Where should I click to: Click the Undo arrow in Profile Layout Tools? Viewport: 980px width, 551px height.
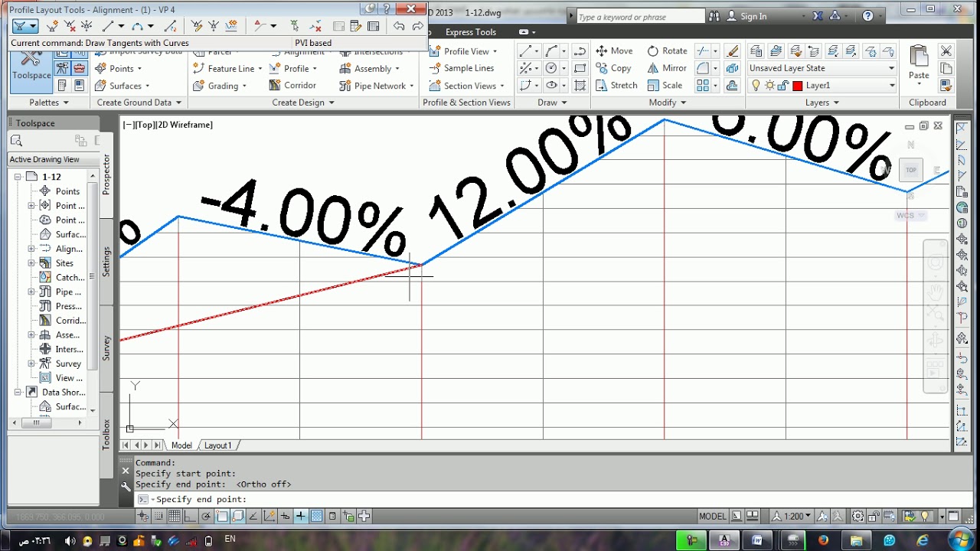[399, 26]
